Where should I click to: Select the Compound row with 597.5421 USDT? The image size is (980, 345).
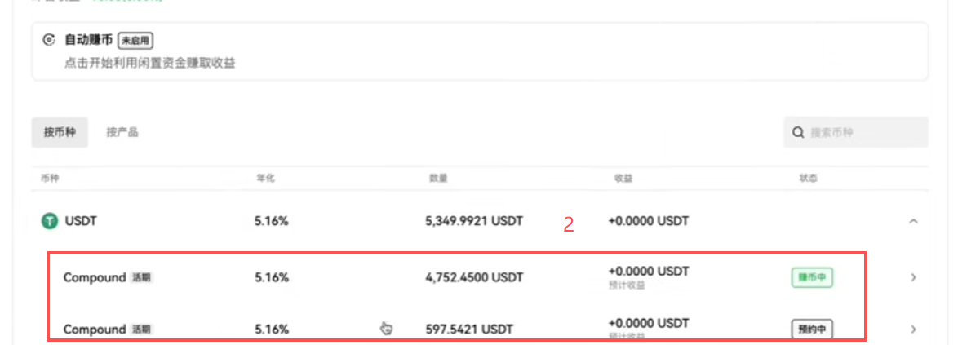pyautogui.click(x=480, y=328)
